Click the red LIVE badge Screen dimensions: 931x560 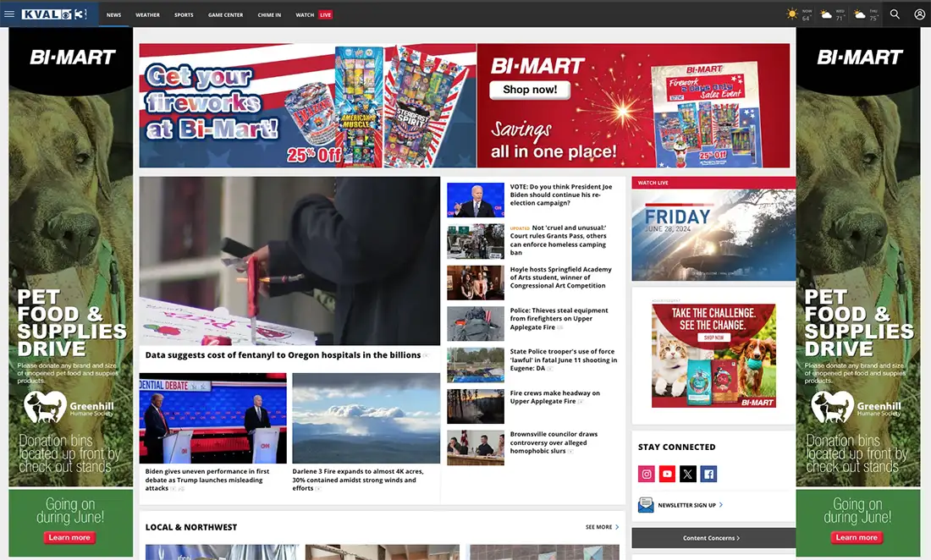tap(325, 15)
